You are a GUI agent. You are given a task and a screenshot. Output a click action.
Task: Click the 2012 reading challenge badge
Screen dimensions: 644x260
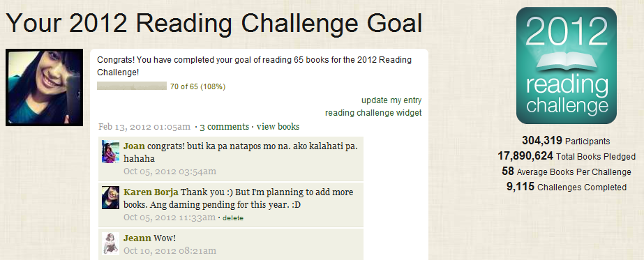pos(567,66)
